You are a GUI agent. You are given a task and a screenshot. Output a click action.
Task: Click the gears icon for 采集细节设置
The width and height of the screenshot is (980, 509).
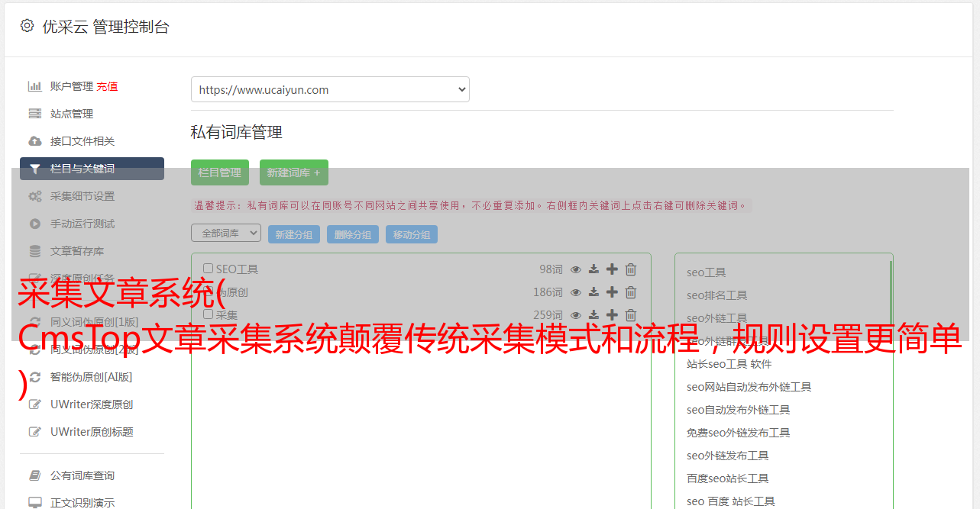click(35, 196)
